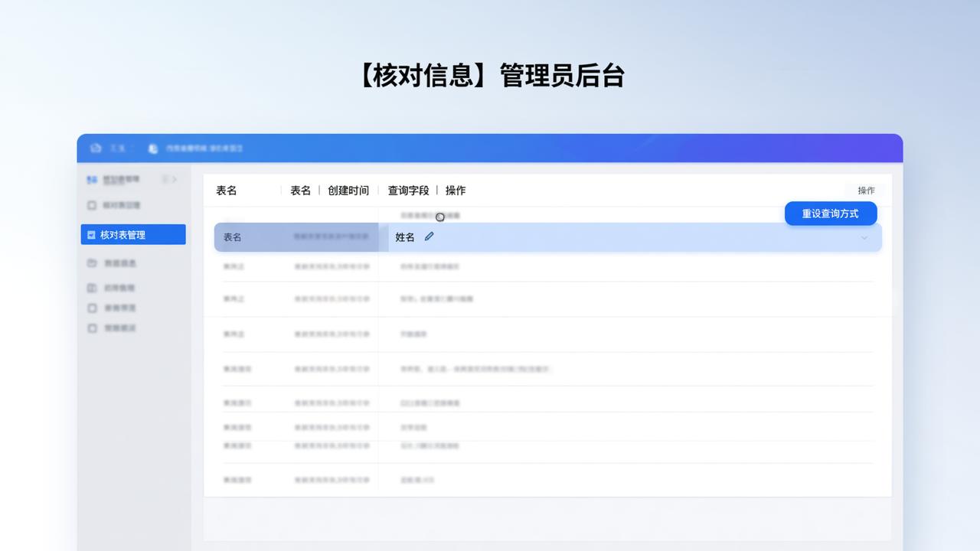The height and width of the screenshot is (551, 980).
Task: Select the 姓名 field in the highlighted row
Action: point(405,237)
